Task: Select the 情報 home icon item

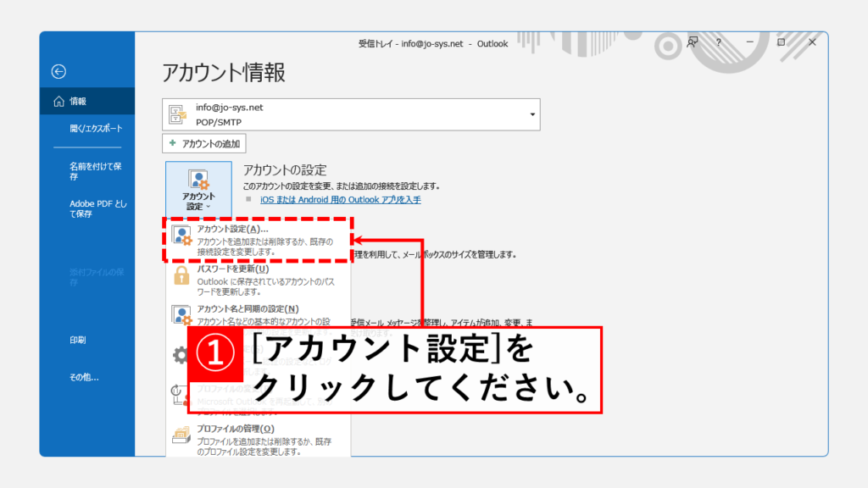Action: pyautogui.click(x=58, y=102)
